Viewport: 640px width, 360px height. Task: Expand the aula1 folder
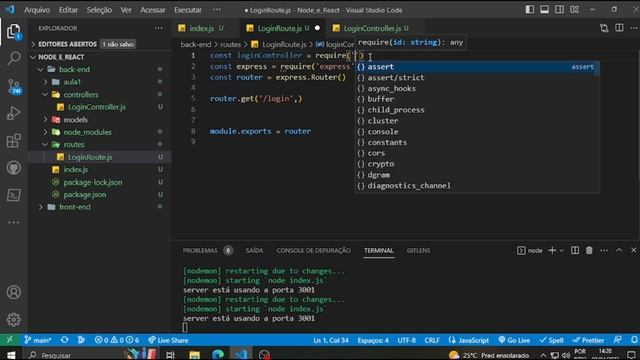[45, 82]
